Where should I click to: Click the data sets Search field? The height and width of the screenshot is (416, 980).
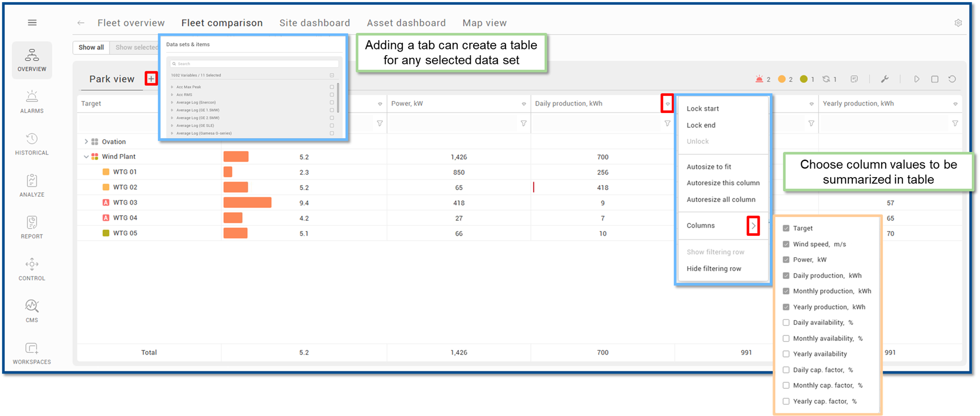[x=255, y=64]
